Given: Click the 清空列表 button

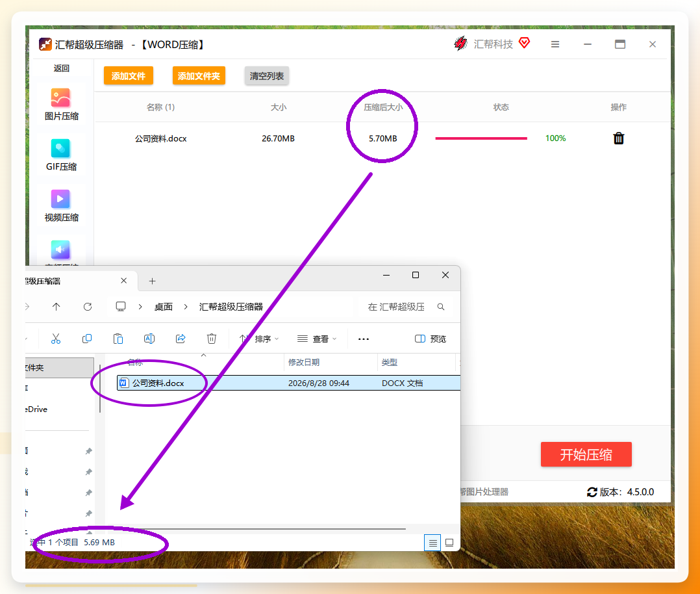Looking at the screenshot, I should [266, 76].
